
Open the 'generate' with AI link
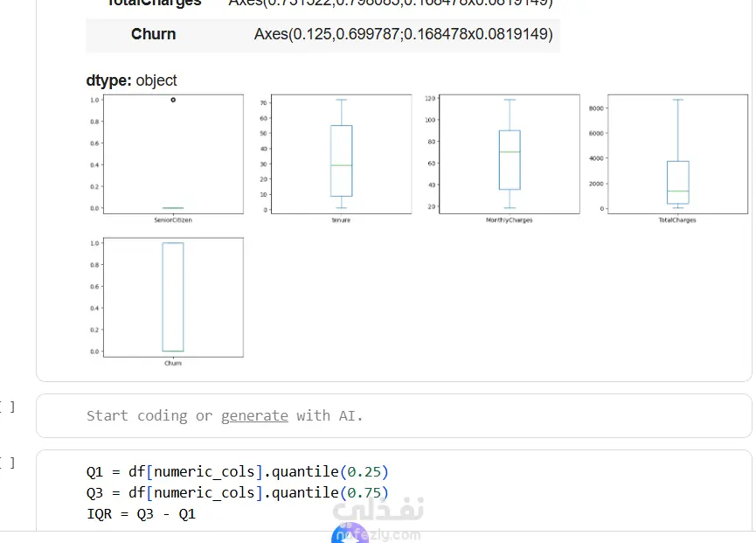click(254, 416)
